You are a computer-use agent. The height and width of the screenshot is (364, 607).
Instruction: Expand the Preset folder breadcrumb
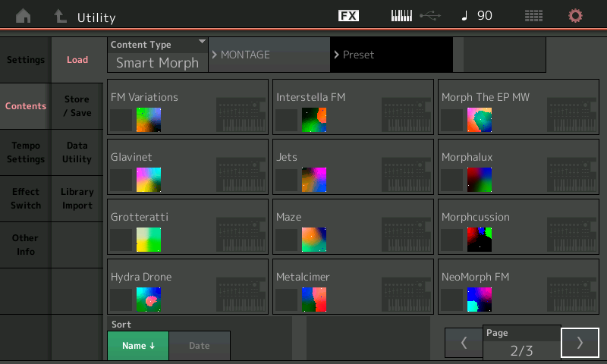coord(391,55)
